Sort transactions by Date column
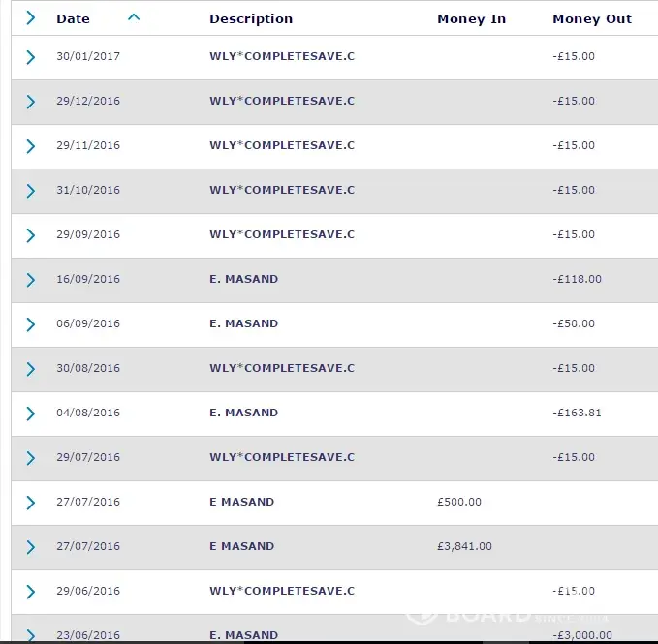The width and height of the screenshot is (658, 644). [x=74, y=18]
